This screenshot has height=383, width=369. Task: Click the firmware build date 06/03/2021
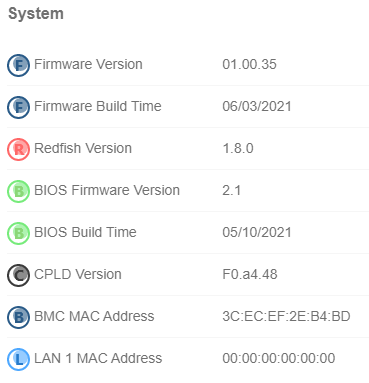point(257,106)
